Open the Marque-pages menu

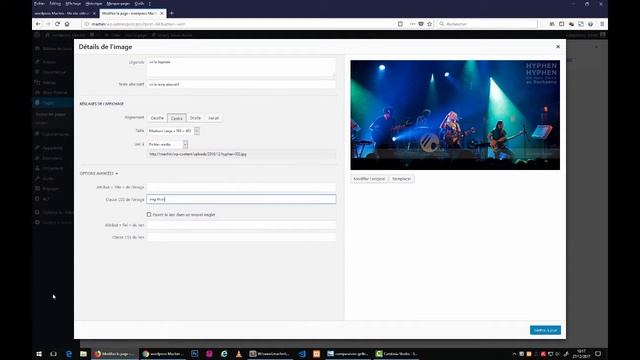tap(118, 4)
